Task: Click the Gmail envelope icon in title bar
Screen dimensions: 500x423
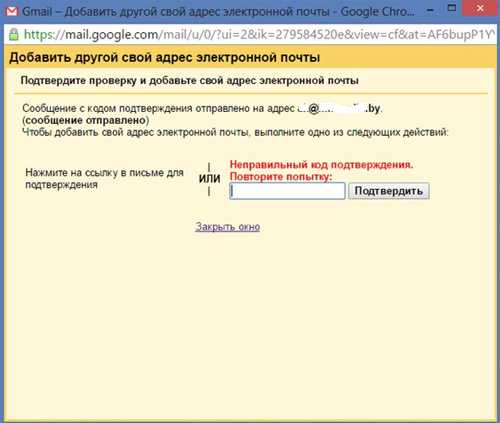Action: coord(12,11)
